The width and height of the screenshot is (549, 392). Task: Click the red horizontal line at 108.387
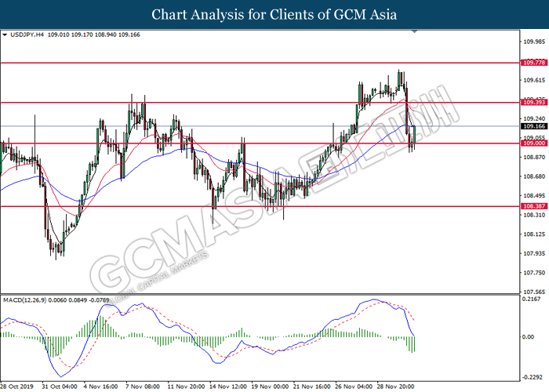(x=260, y=206)
